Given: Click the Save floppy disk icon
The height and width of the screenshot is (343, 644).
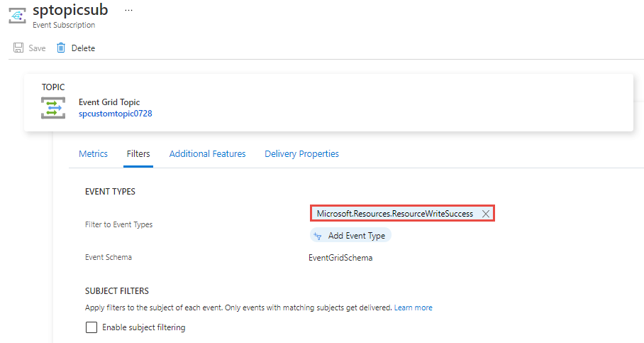Looking at the screenshot, I should [19, 48].
